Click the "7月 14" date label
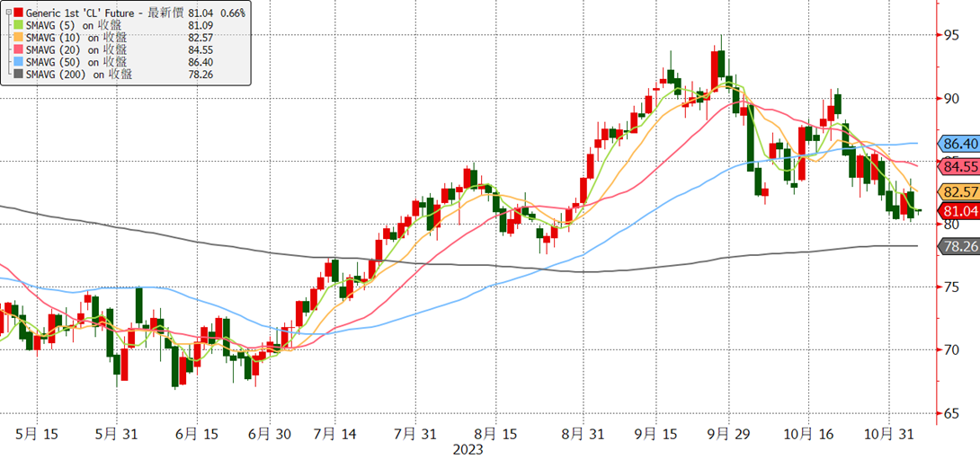The height and width of the screenshot is (459, 980). [x=334, y=433]
